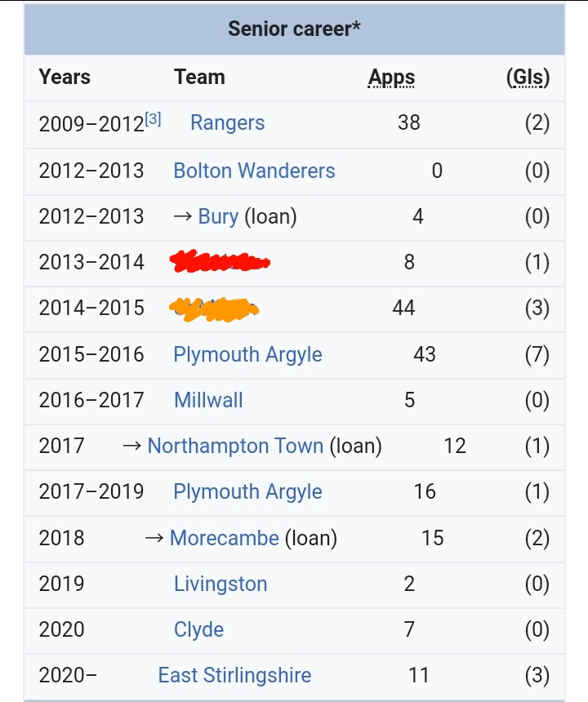This screenshot has width=588, height=702.
Task: Open the Millwall team link
Action: point(208,400)
